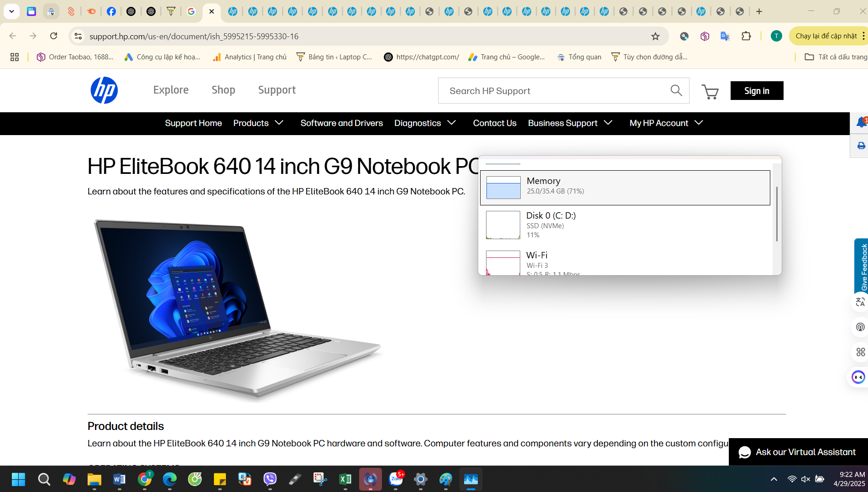
Task: Open Zalo from taskbar
Action: (x=396, y=479)
